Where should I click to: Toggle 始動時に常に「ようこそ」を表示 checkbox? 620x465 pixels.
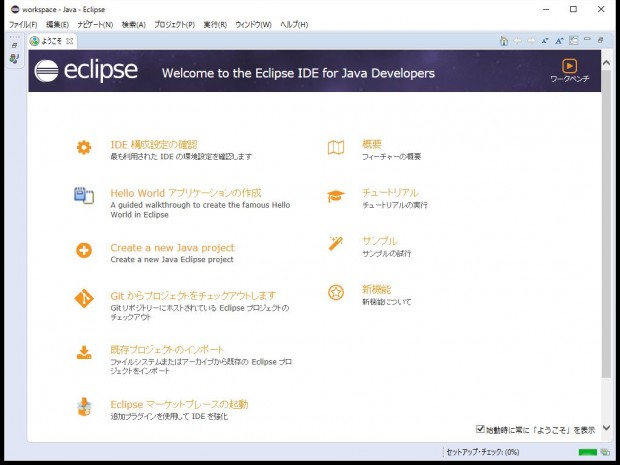click(x=480, y=429)
